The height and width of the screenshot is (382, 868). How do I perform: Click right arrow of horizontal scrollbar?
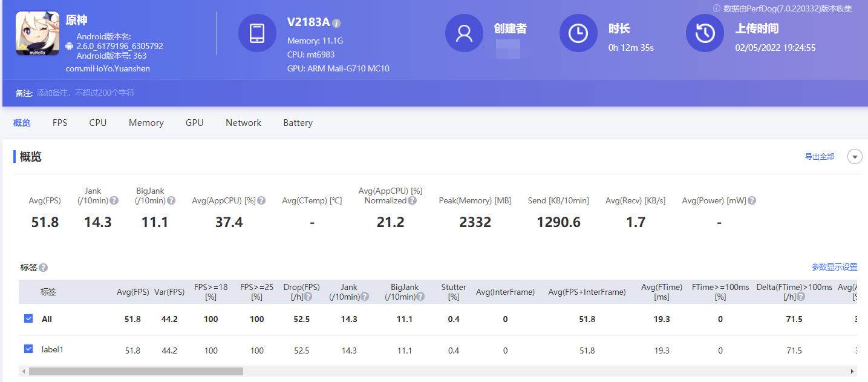[x=852, y=371]
